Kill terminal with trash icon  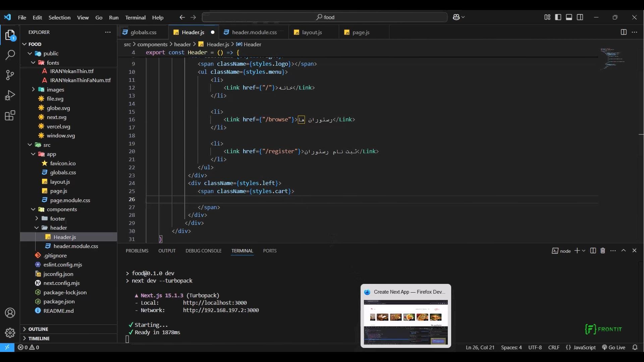603,251
